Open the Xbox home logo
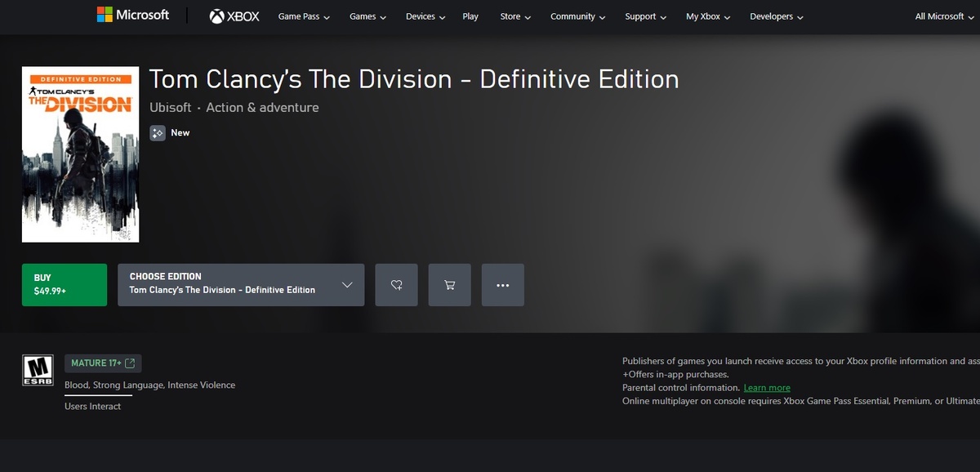This screenshot has width=980, height=472. 234,16
